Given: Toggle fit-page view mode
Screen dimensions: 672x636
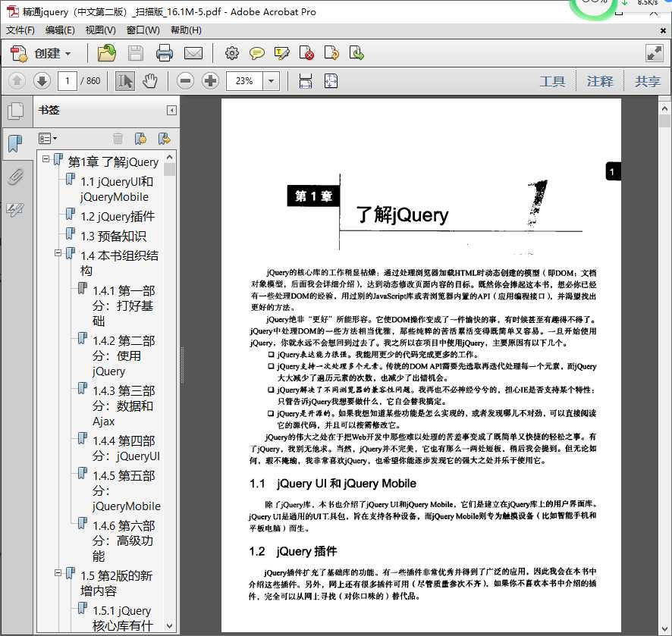Looking at the screenshot, I should [x=330, y=80].
